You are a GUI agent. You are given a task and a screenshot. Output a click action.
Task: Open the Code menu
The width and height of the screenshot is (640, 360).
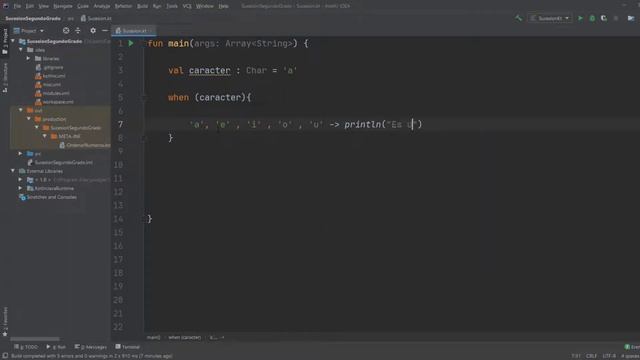coord(83,6)
